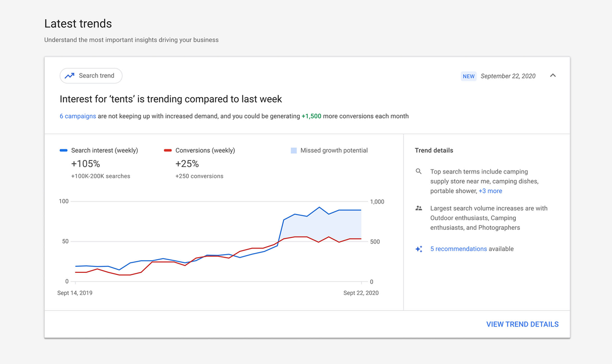Click View Trend Details button
This screenshot has width=612, height=364.
(x=522, y=325)
